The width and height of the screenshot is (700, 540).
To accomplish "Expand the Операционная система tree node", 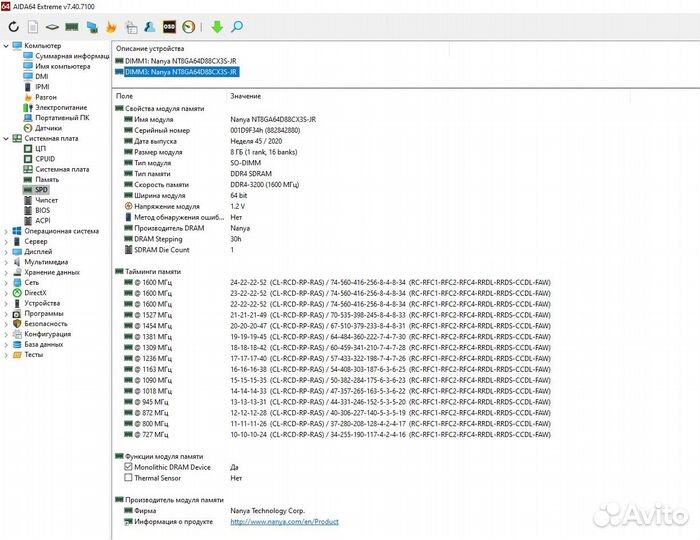I will [5, 231].
